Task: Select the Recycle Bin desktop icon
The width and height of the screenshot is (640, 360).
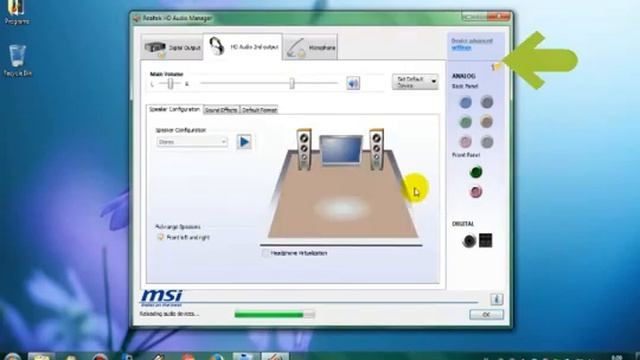Action: tap(17, 60)
